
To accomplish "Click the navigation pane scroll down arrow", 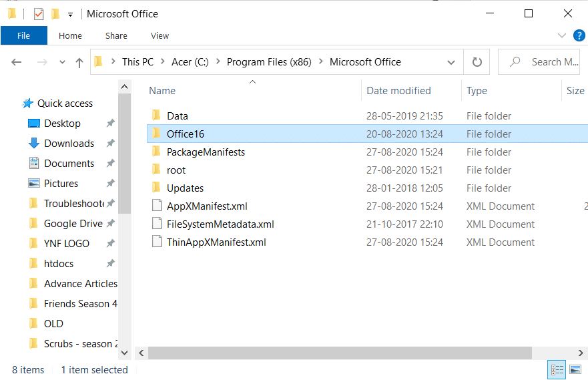I will 125,353.
